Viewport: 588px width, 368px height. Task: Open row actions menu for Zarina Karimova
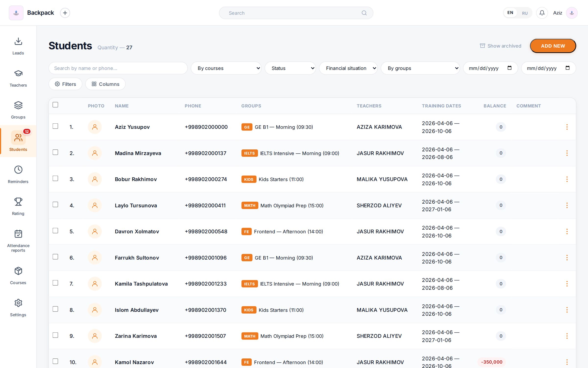[567, 336]
